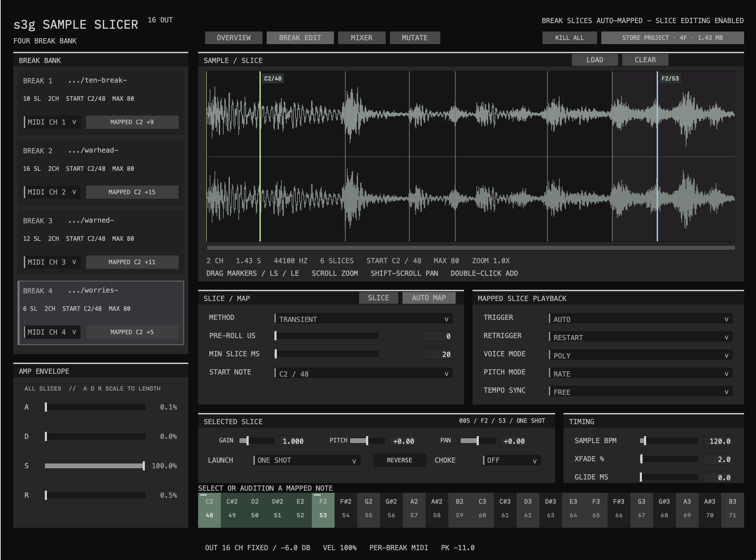Switch to the MUTATE tab

[415, 38]
